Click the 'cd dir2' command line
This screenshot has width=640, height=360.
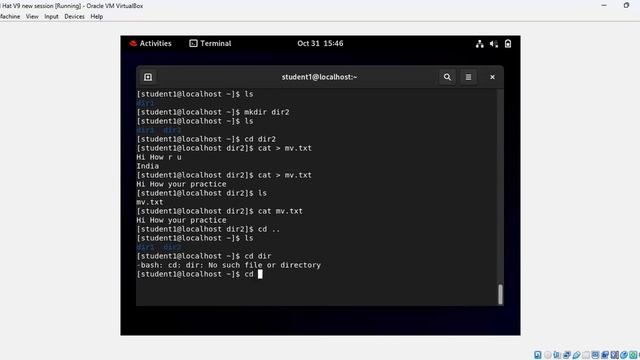pos(206,139)
